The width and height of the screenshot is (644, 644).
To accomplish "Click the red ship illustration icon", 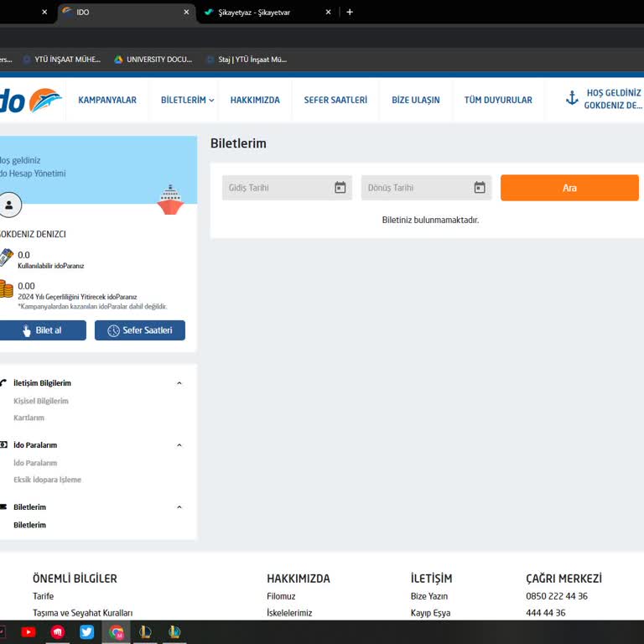I will (170, 200).
